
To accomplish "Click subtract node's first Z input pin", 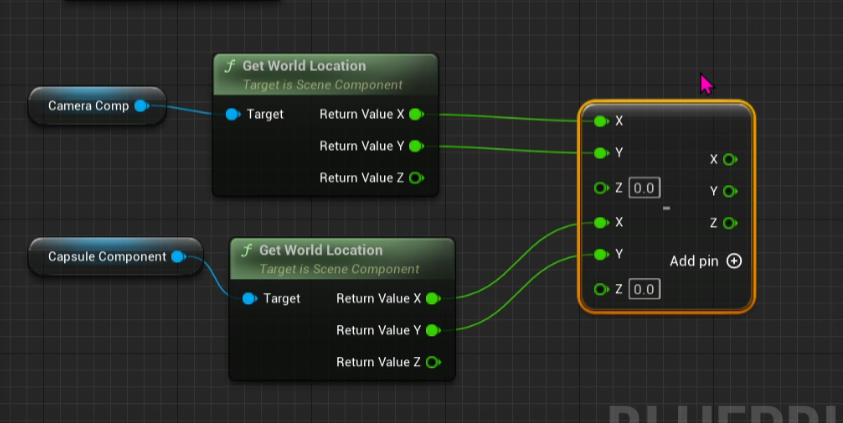I will click(x=601, y=188).
